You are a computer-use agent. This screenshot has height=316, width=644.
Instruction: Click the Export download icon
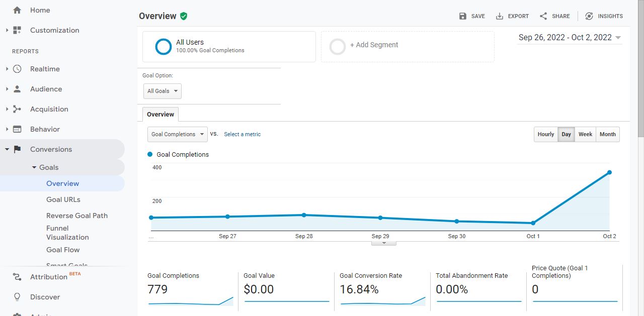500,16
